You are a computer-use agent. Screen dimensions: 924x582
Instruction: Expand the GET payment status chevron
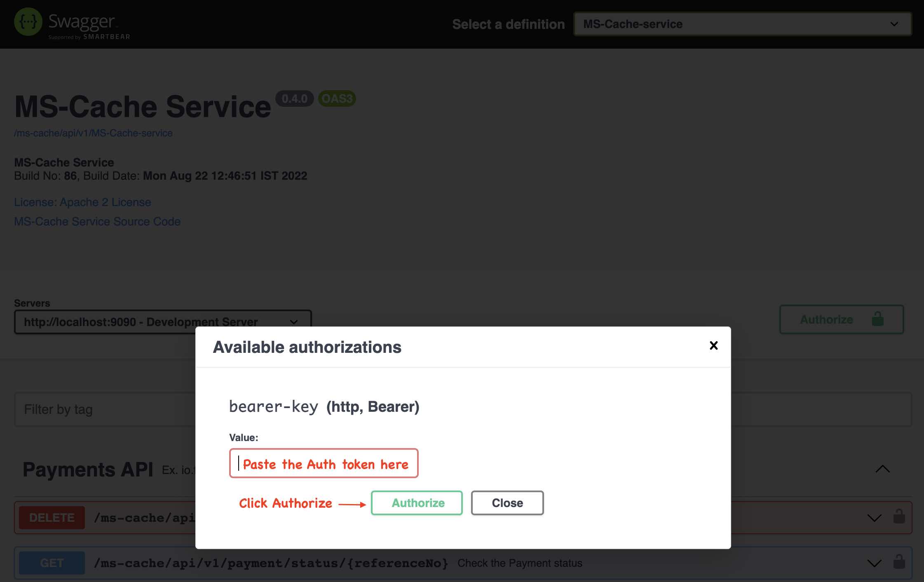tap(874, 563)
